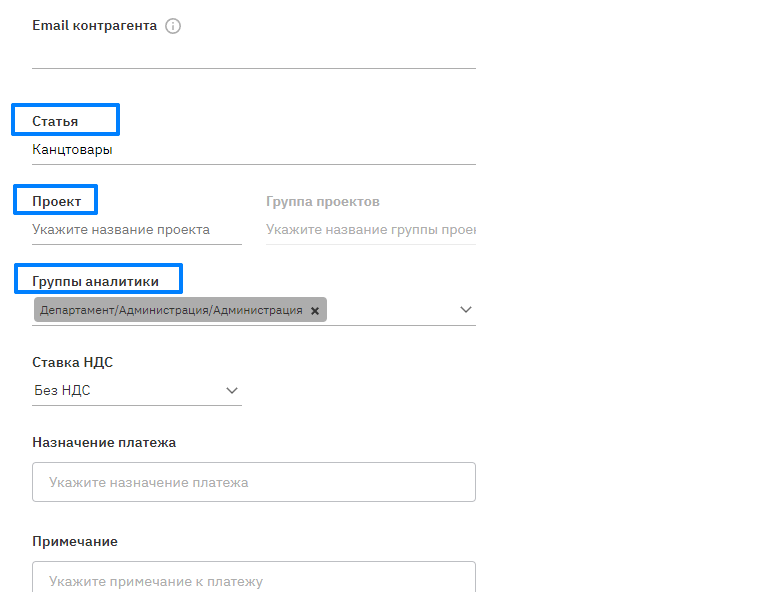Viewport: 759px width, 592px height.
Task: Click the Назначение платежа label
Action: 104,442
